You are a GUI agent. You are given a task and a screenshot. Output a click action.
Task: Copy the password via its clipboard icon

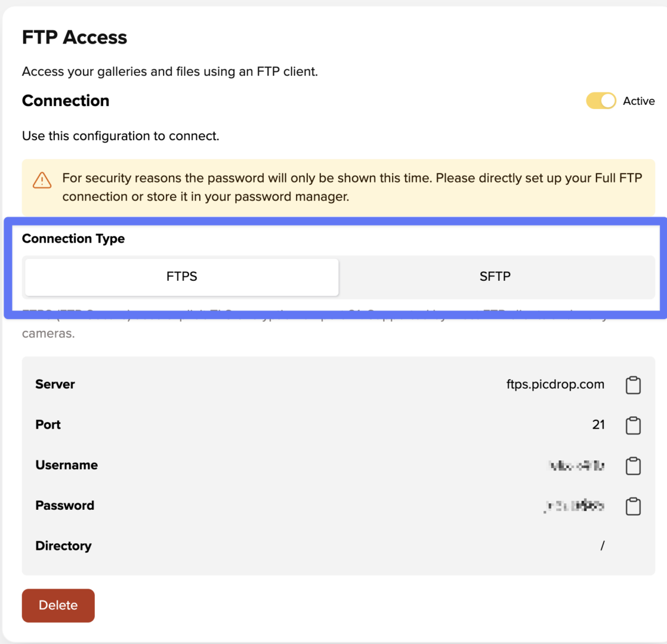(x=633, y=506)
